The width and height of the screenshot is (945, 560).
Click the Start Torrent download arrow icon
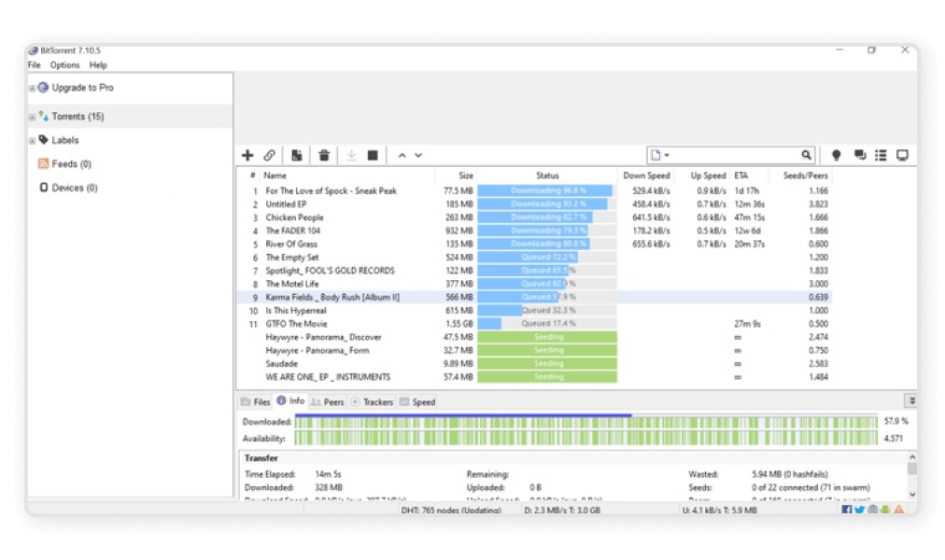click(351, 155)
